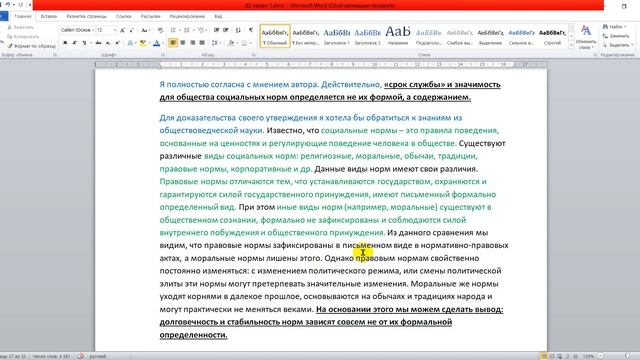Open Выделить selection menu
Viewport: 640px width, 360px height.
click(x=618, y=45)
